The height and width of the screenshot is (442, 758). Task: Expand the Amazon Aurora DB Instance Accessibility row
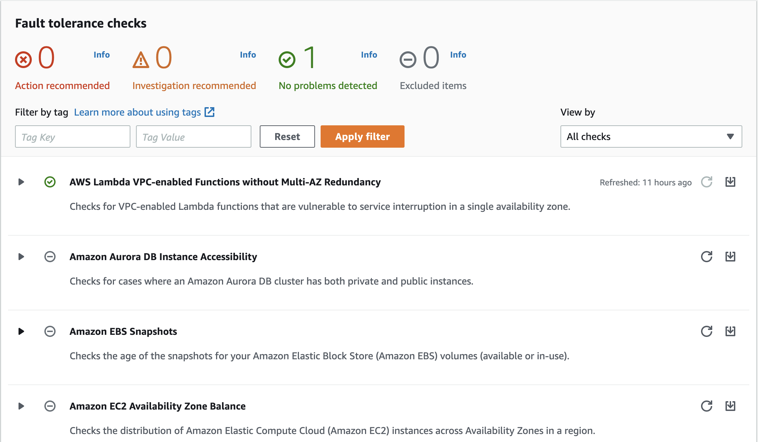coord(21,257)
